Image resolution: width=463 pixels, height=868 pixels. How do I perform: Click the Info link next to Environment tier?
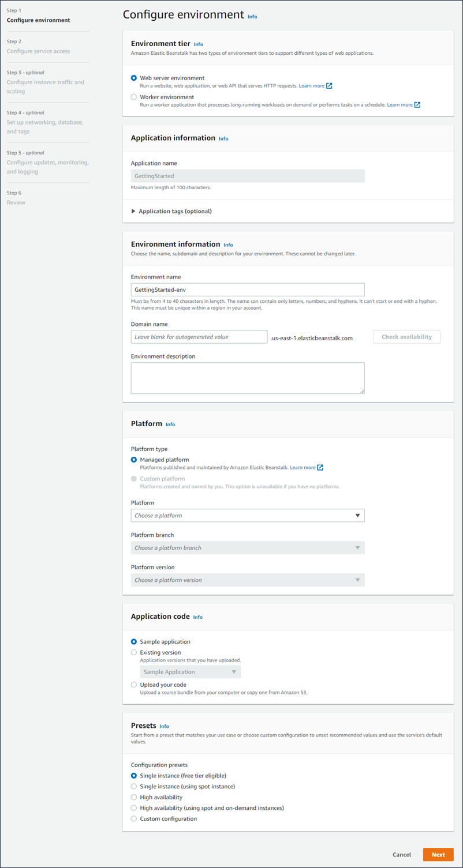click(199, 44)
